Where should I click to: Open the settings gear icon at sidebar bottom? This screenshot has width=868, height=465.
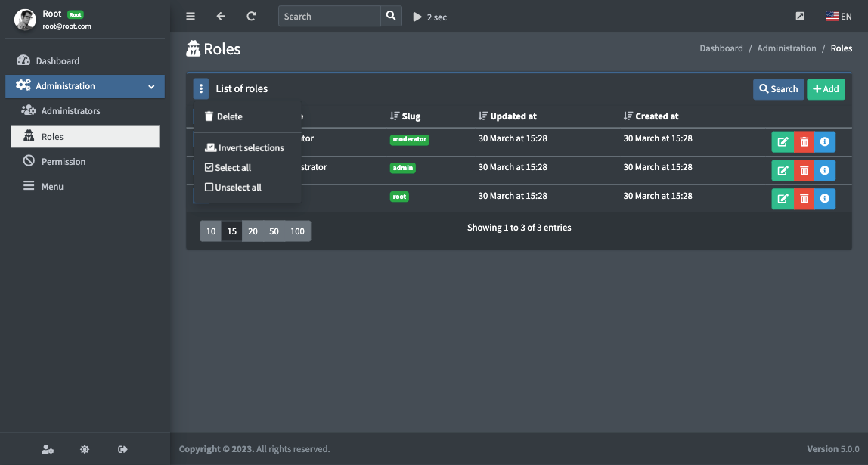[x=85, y=449]
